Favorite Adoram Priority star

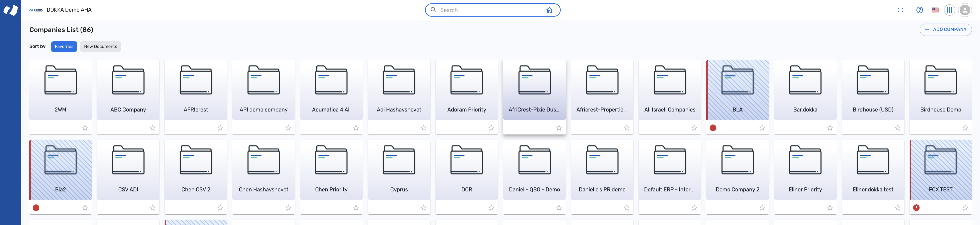(x=491, y=128)
